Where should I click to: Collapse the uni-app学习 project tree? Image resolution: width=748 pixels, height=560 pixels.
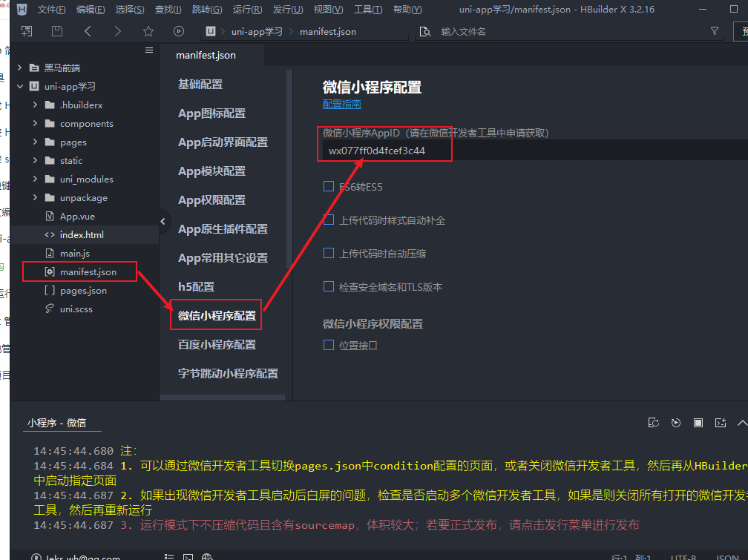point(20,87)
